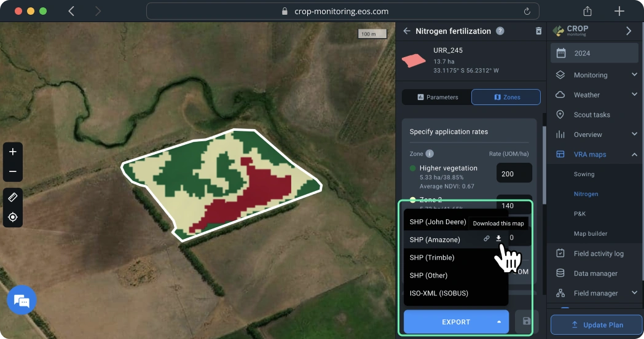Image resolution: width=644 pixels, height=339 pixels.
Task: Select ISO-XML (ISOBUS) export option
Action: 439,293
